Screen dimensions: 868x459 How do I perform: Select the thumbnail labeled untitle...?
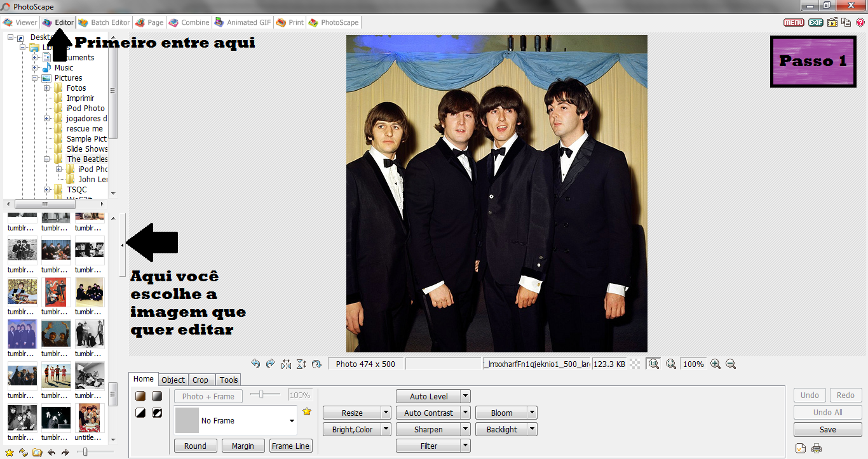coord(89,422)
